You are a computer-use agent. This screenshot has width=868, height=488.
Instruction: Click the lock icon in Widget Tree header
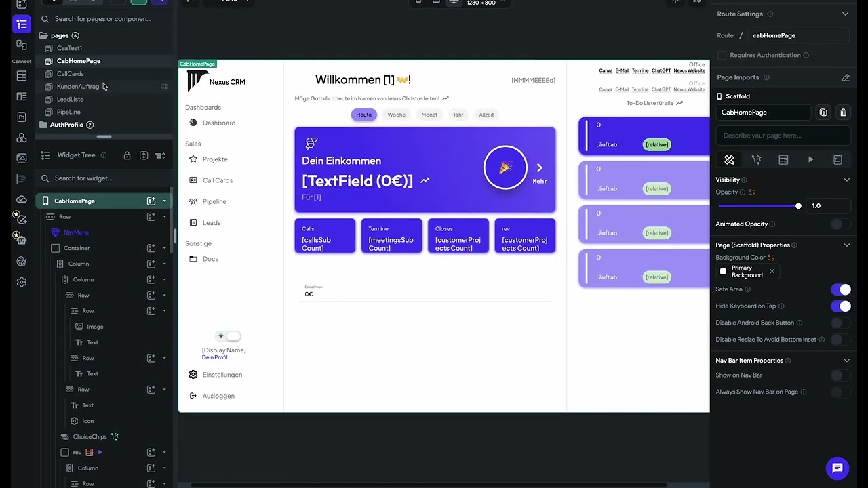tap(127, 155)
